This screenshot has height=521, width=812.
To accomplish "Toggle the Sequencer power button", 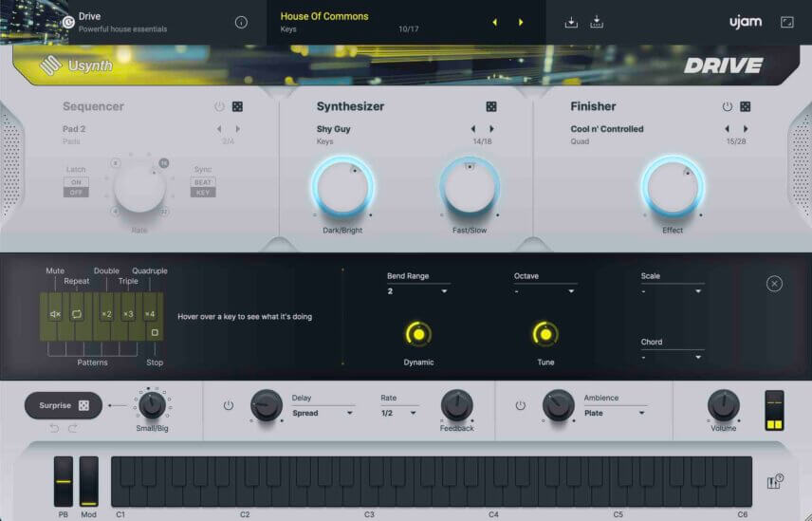I will [x=219, y=106].
